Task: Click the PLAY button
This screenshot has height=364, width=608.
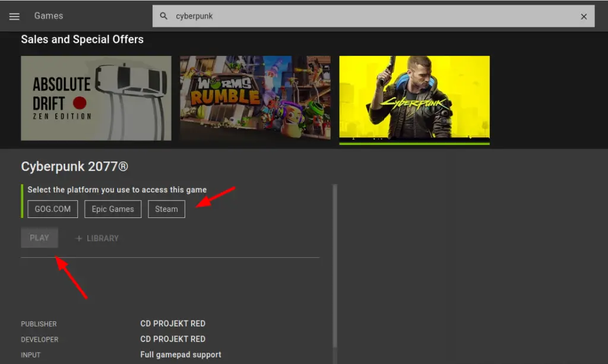Action: click(x=40, y=238)
